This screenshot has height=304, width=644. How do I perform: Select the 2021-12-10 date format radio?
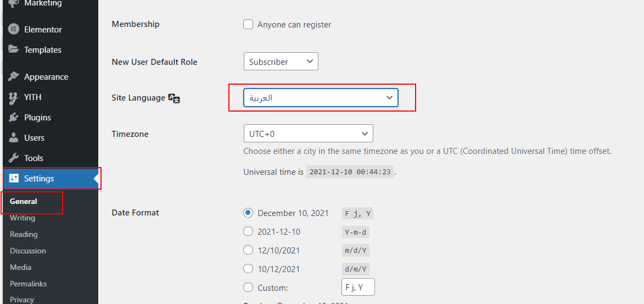[x=248, y=231]
